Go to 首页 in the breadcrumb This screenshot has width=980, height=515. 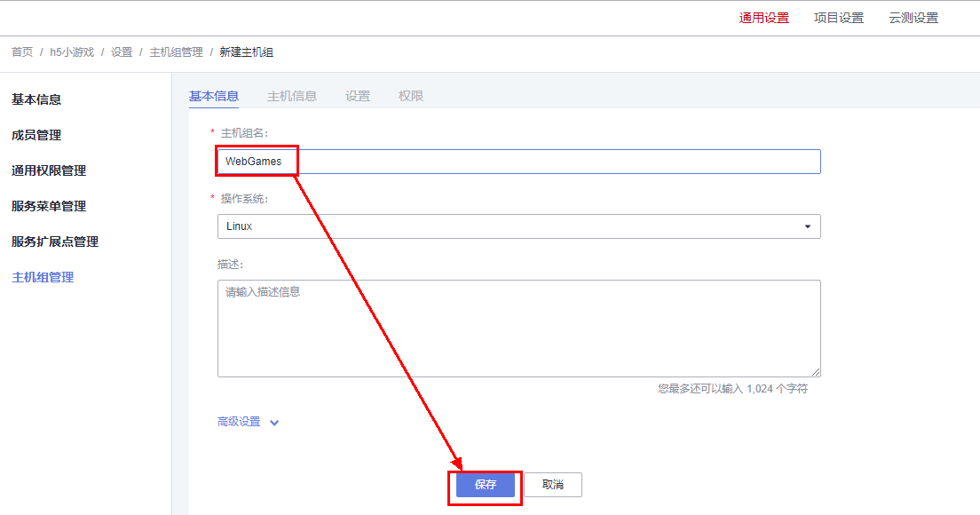(x=22, y=52)
